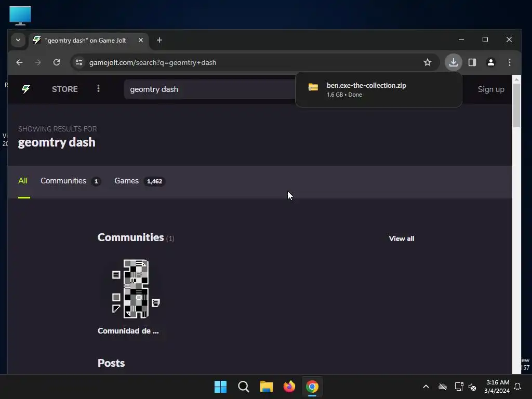The image size is (532, 399).
Task: Open Chrome downloads button in toolbar
Action: point(453,62)
